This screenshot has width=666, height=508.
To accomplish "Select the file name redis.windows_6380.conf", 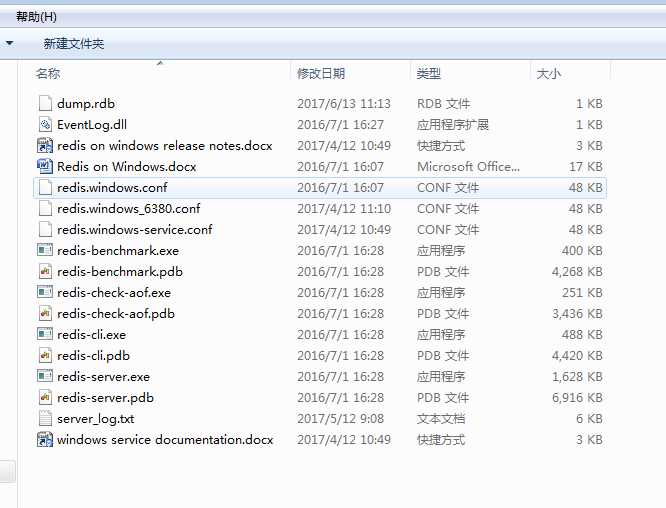I will pos(129,209).
